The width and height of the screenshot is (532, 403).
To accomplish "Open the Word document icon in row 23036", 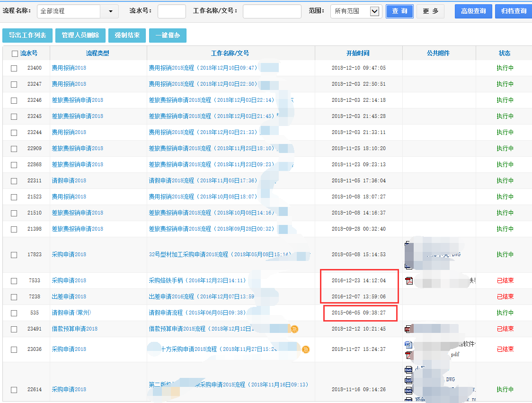I will (x=408, y=344).
